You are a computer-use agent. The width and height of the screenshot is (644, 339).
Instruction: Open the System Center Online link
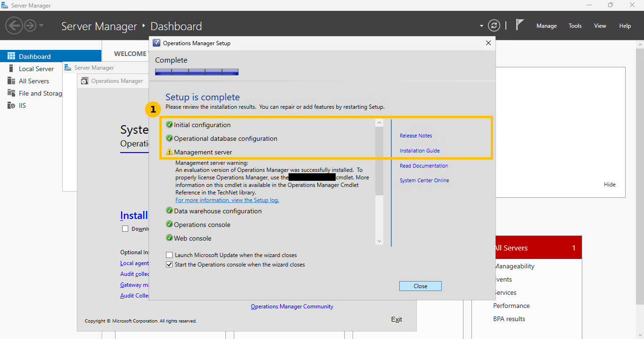424,180
